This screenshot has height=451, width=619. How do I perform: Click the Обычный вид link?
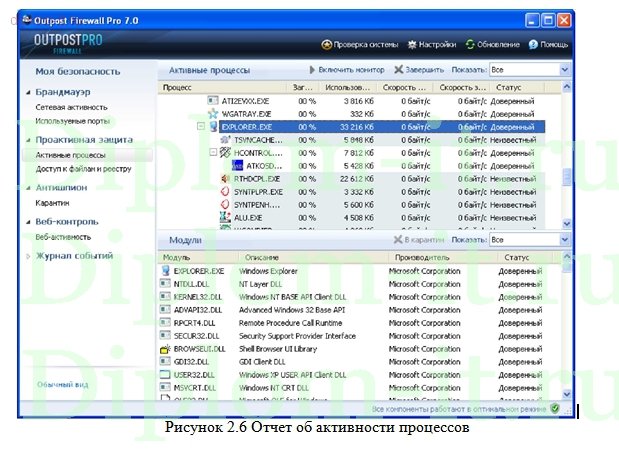click(x=63, y=384)
